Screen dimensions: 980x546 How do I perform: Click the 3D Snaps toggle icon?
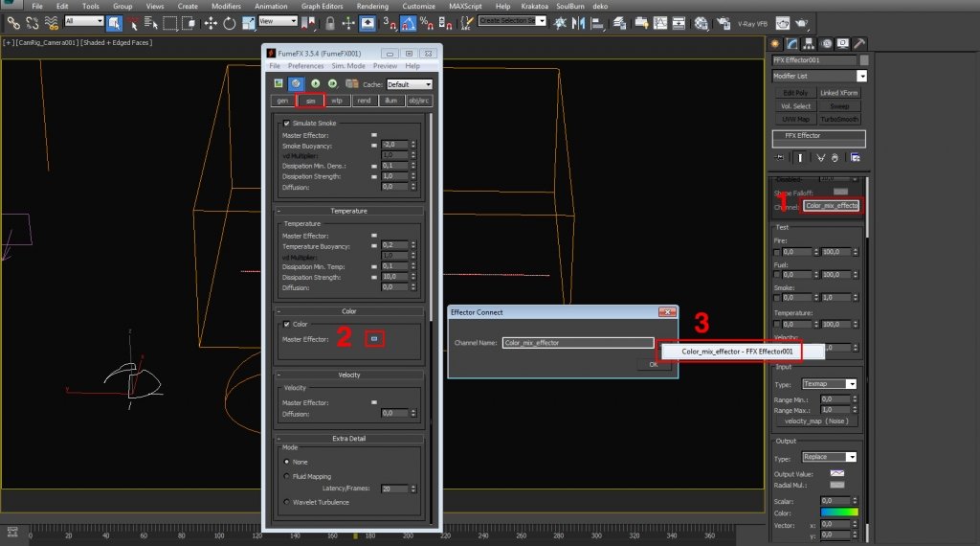pos(390,24)
